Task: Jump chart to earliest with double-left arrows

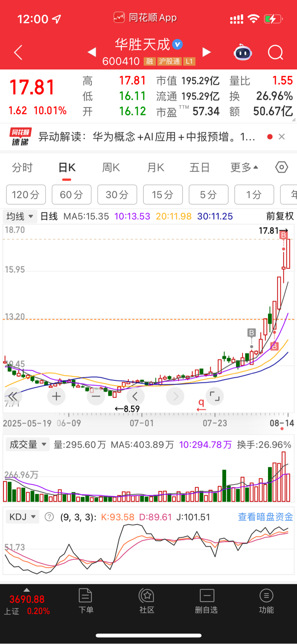Action: [13, 396]
